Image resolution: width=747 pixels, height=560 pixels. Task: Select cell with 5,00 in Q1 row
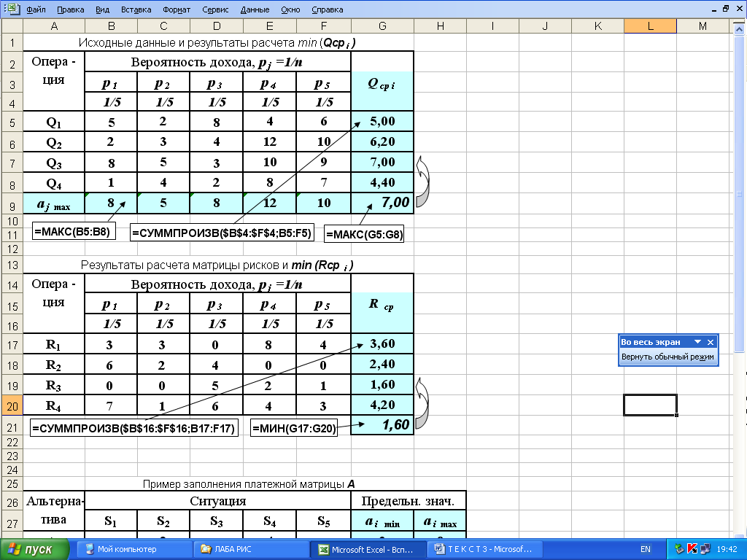coord(382,121)
